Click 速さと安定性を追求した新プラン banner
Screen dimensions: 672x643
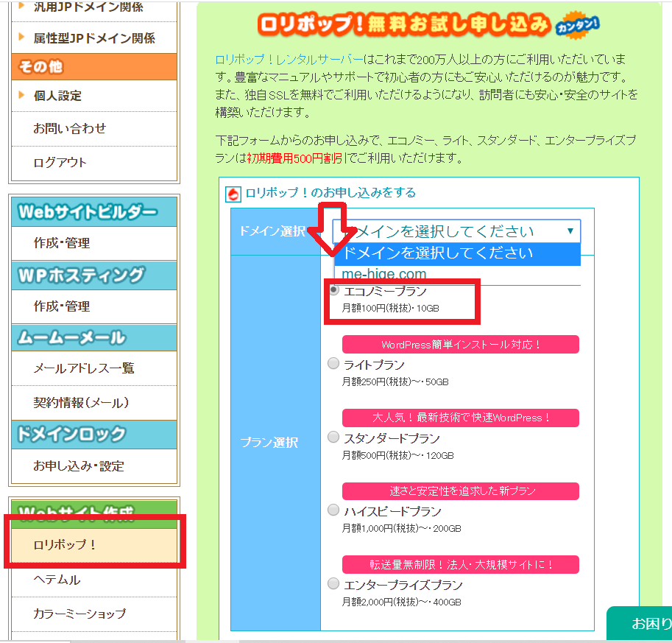coord(461,491)
